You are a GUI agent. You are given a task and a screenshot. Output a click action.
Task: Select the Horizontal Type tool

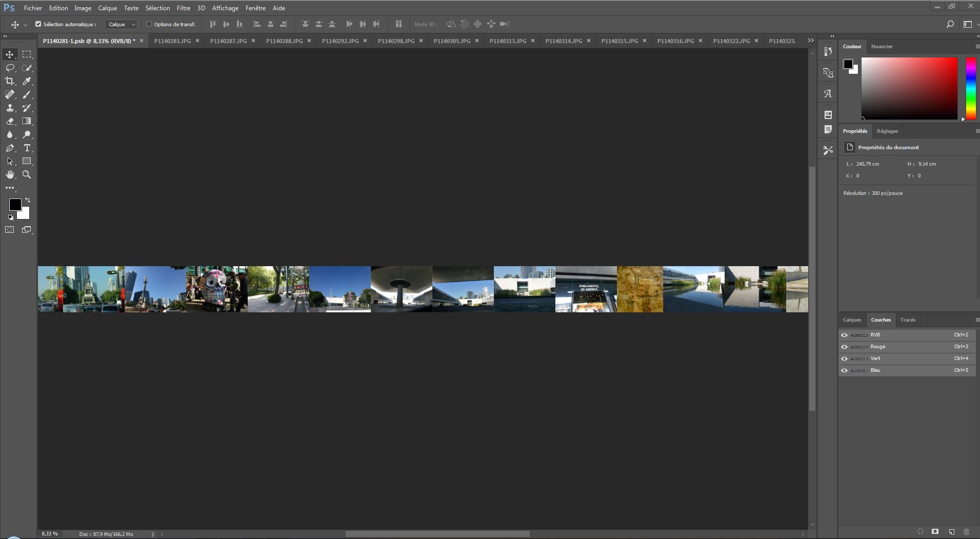[x=27, y=148]
